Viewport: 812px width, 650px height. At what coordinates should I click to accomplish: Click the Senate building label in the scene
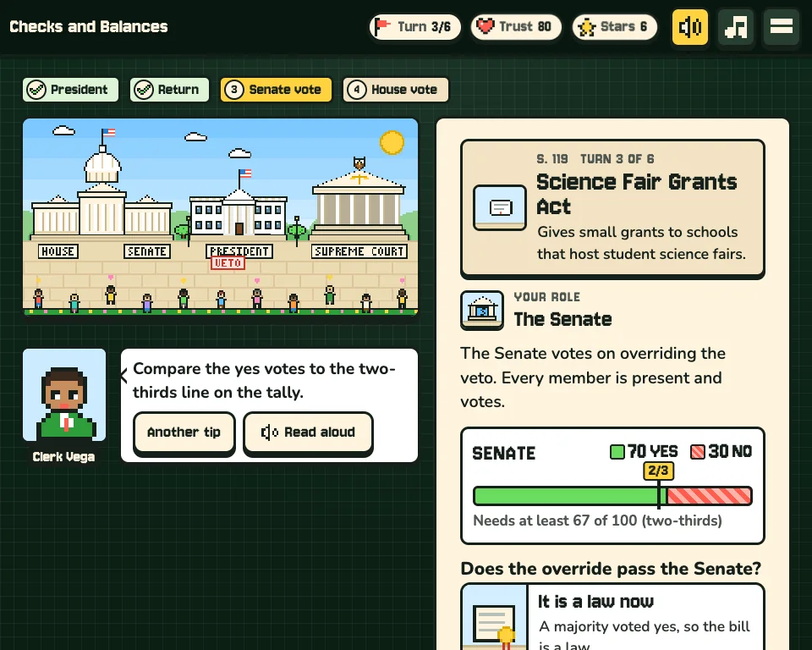147,251
